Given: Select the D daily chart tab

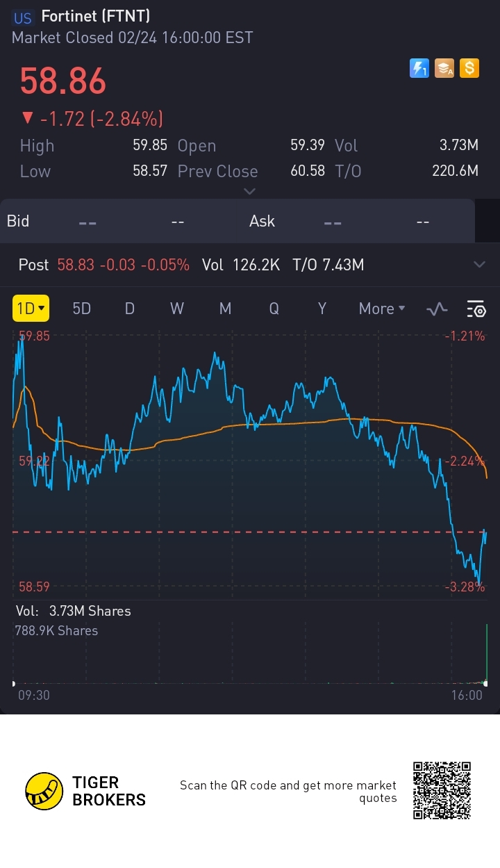Looking at the screenshot, I should pyautogui.click(x=130, y=309).
